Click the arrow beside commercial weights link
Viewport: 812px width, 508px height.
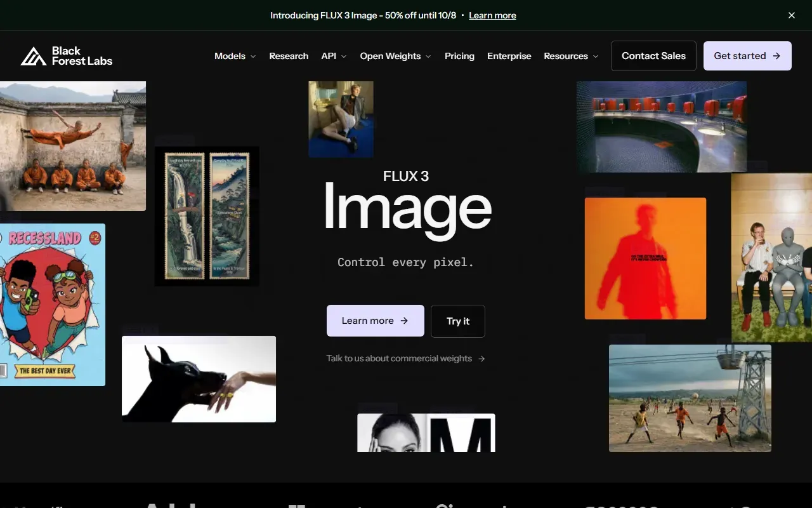tap(481, 359)
